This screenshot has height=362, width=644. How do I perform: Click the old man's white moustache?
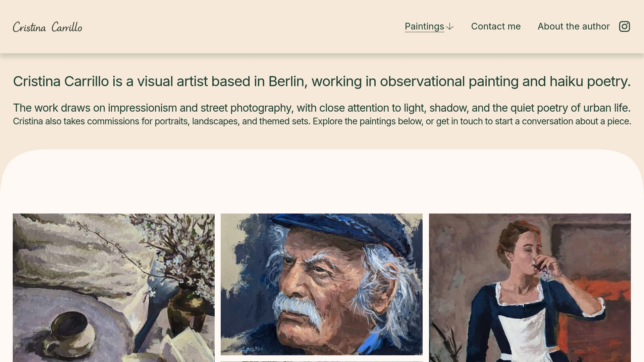(298, 310)
